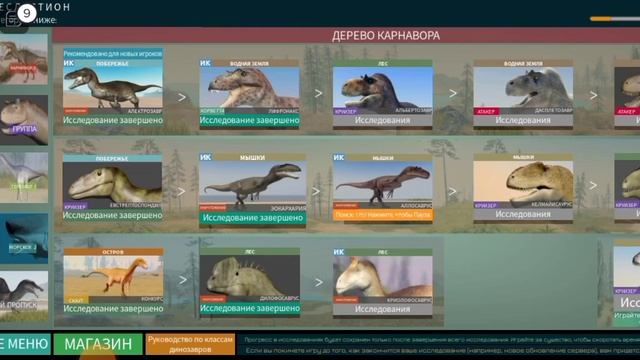Click Исследование завершено under Алектрозавр
The height and width of the screenshot is (360, 640).
113,120
